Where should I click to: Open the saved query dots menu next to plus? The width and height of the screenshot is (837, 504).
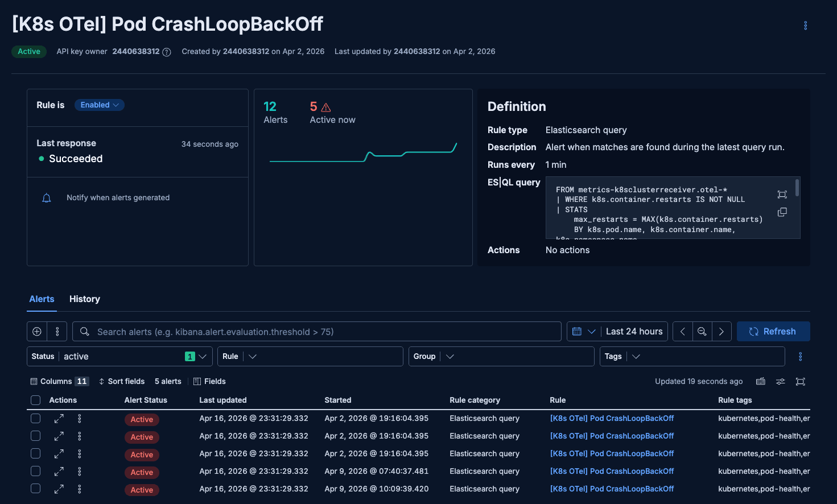pos(56,331)
